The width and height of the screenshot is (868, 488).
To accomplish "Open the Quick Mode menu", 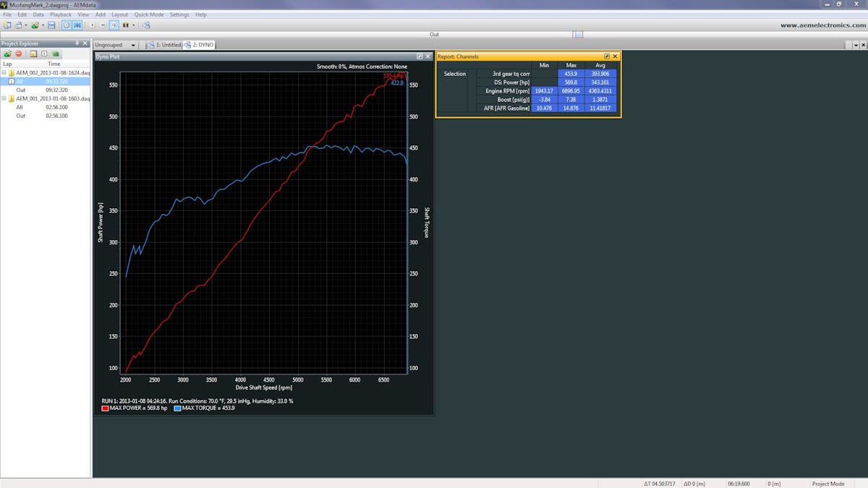I will (x=148, y=14).
